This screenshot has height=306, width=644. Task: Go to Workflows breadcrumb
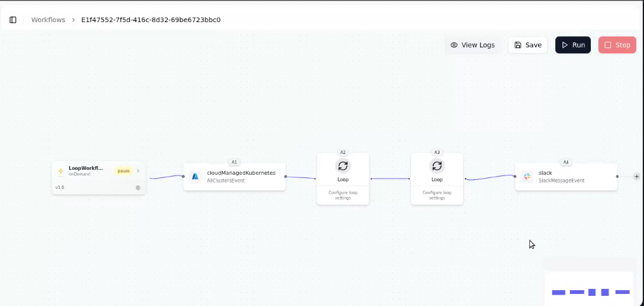coord(48,20)
